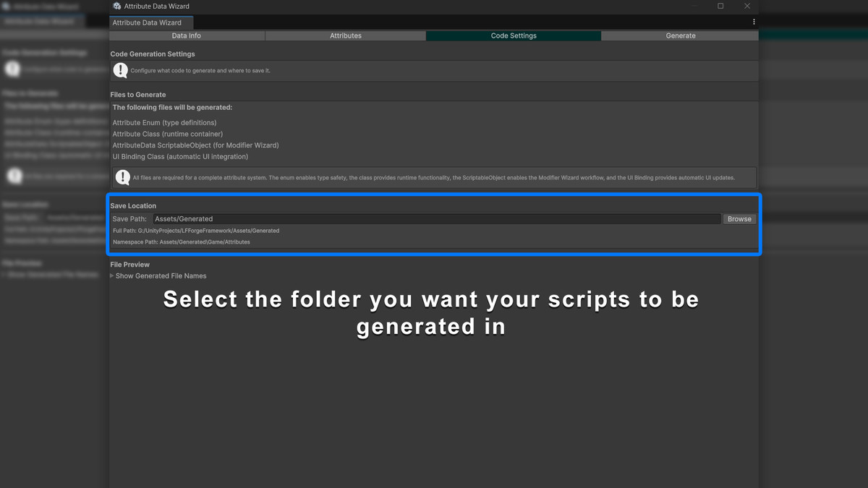
Task: Switch to the Data Info tab
Action: tap(186, 35)
